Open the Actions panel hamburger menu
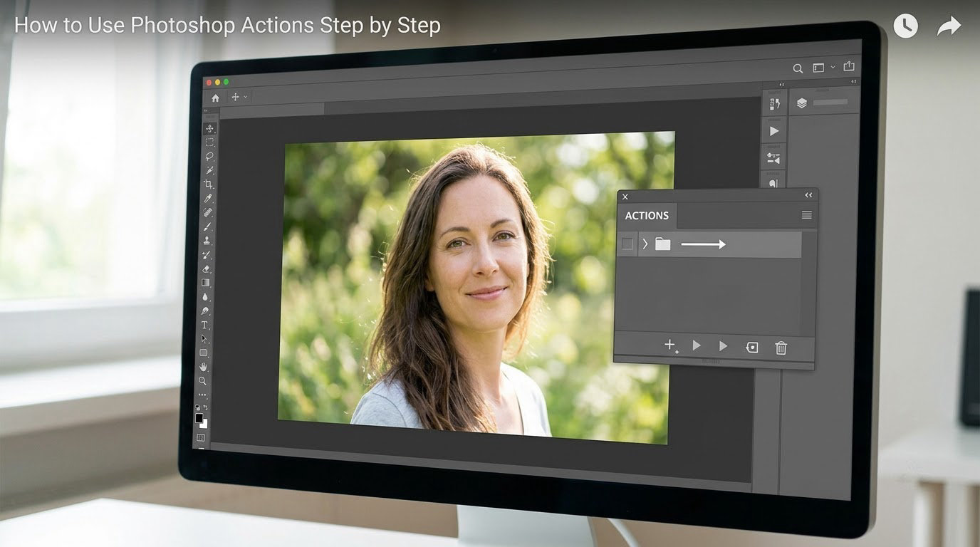This screenshot has height=547, width=980. click(806, 215)
